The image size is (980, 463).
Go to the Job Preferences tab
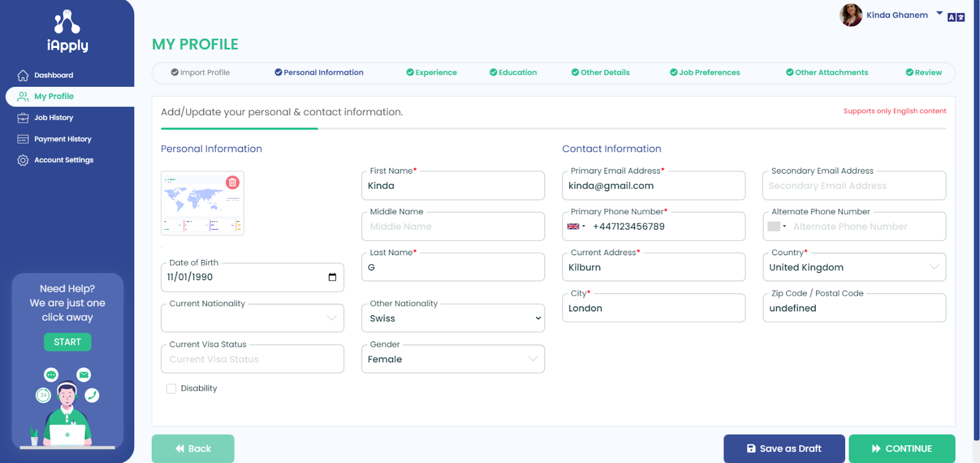point(705,73)
